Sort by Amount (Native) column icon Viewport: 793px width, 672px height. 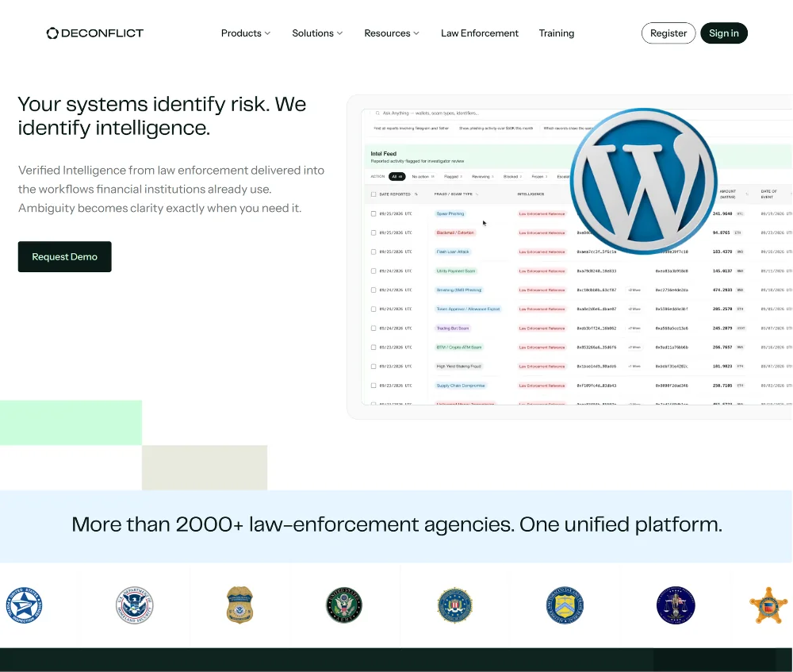tap(746, 194)
